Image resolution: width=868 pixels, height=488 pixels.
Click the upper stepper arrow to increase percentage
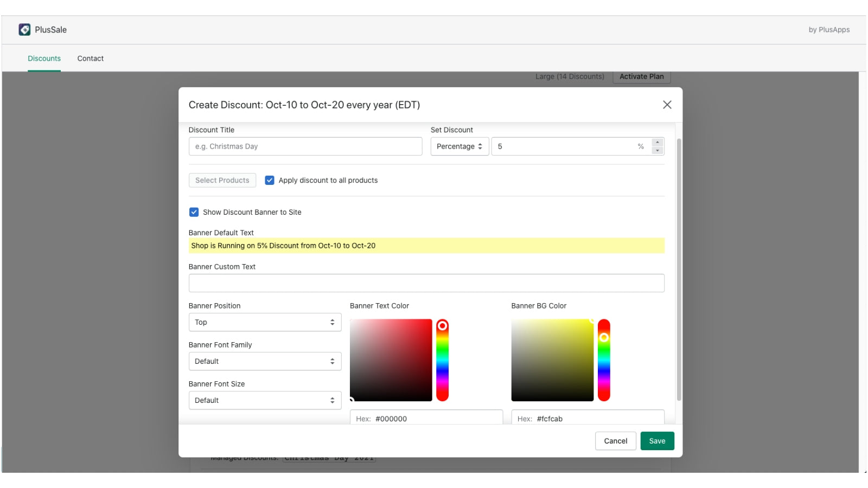[x=656, y=143]
